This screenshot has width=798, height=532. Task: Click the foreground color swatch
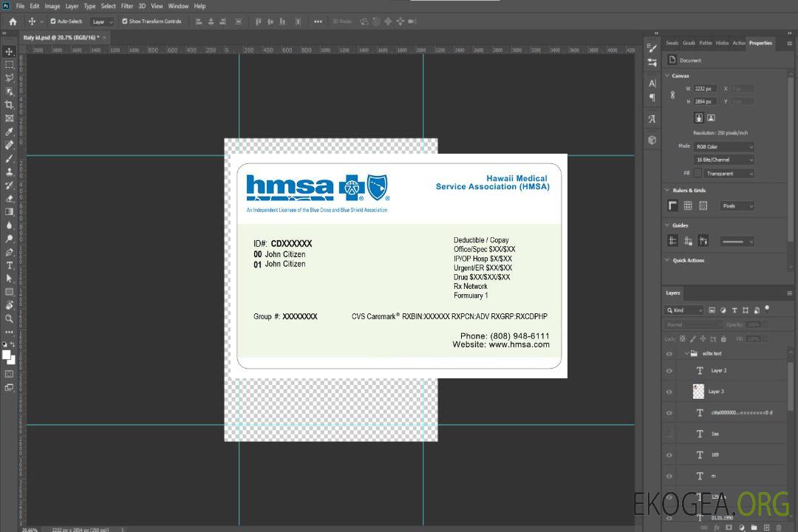point(7,355)
